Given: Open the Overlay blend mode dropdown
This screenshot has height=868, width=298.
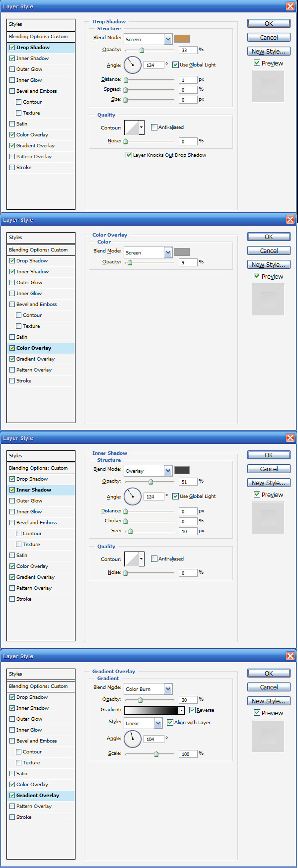Looking at the screenshot, I should pyautogui.click(x=168, y=471).
